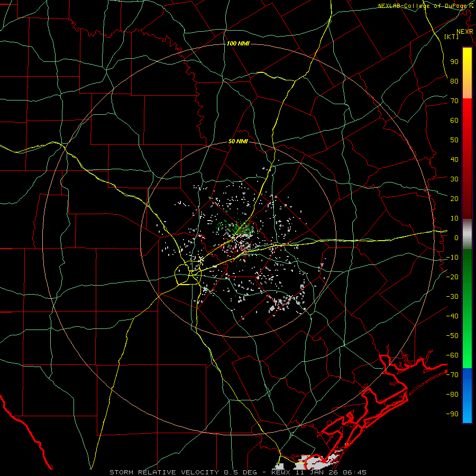Screen dimensions: 476x476
Task: Click the 20 value on velocity color scale
Action: coord(454,199)
